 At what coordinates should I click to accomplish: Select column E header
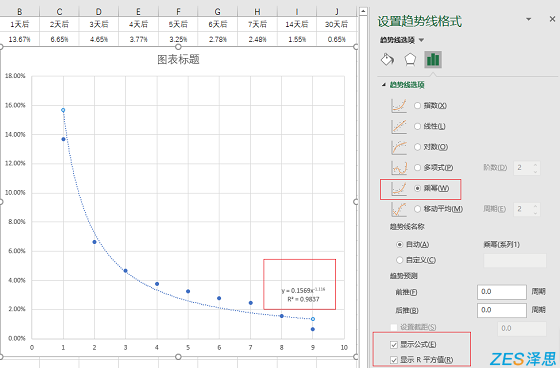(x=139, y=12)
